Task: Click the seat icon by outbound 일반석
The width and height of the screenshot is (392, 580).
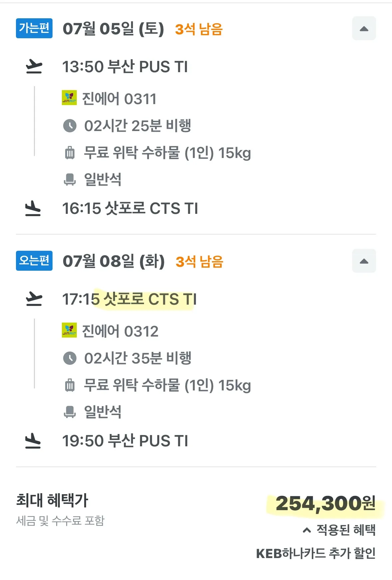Action: click(70, 179)
